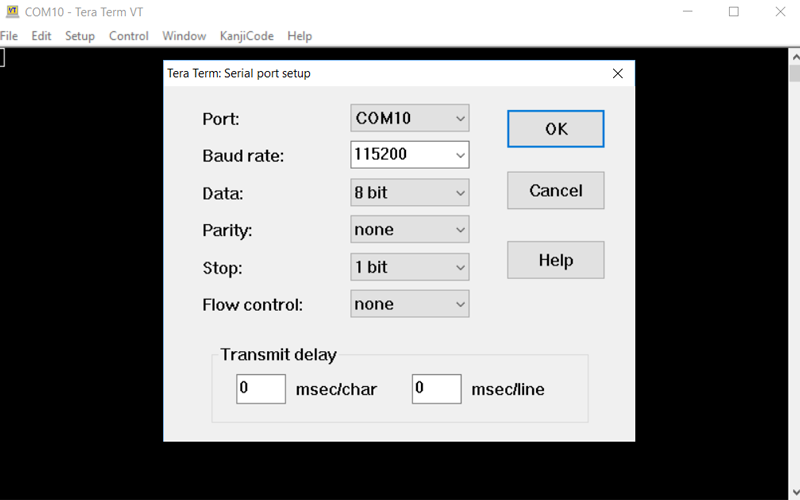Expand the Parity dropdown

[409, 230]
